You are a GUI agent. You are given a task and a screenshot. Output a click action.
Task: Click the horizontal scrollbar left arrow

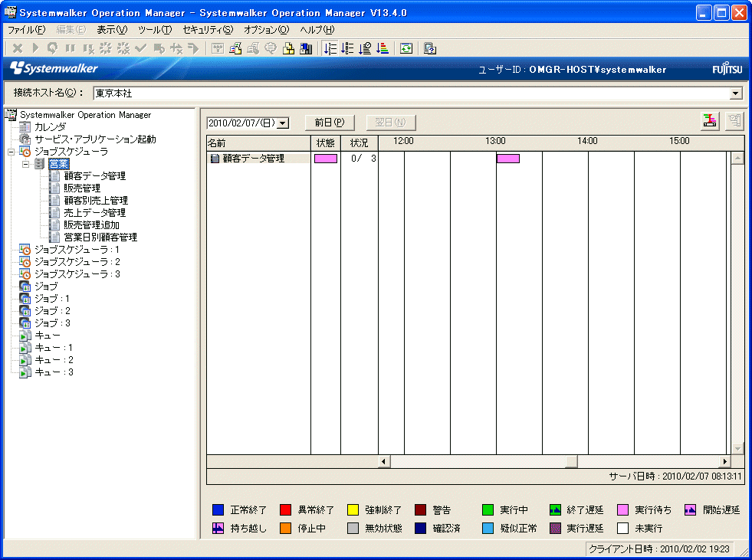pos(383,461)
